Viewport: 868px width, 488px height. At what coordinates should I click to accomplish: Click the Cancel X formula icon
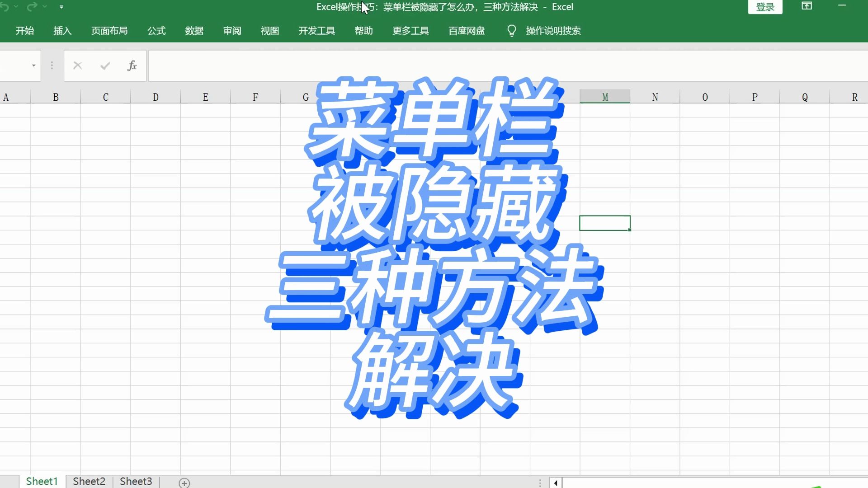pos(78,66)
